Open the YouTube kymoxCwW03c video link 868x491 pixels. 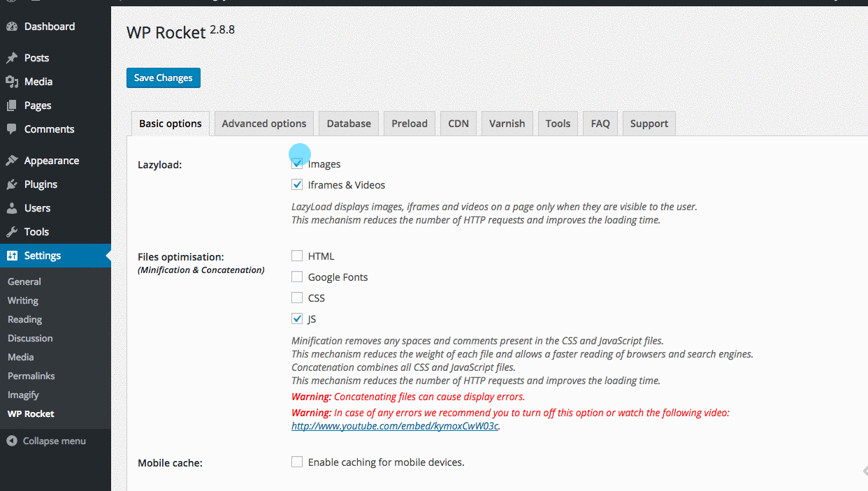(x=396, y=425)
